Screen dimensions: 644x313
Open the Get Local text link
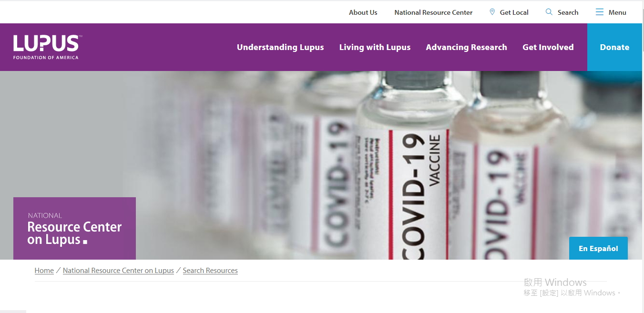point(514,12)
